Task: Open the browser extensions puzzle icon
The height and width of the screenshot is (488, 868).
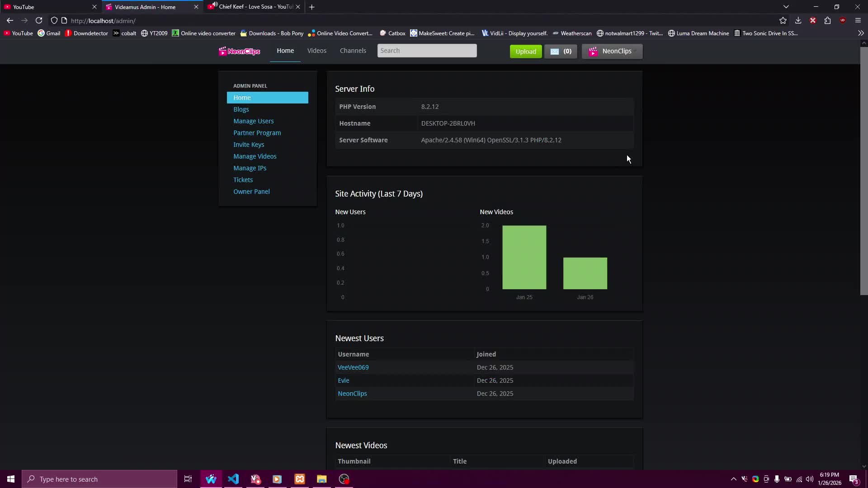Action: coord(827,21)
